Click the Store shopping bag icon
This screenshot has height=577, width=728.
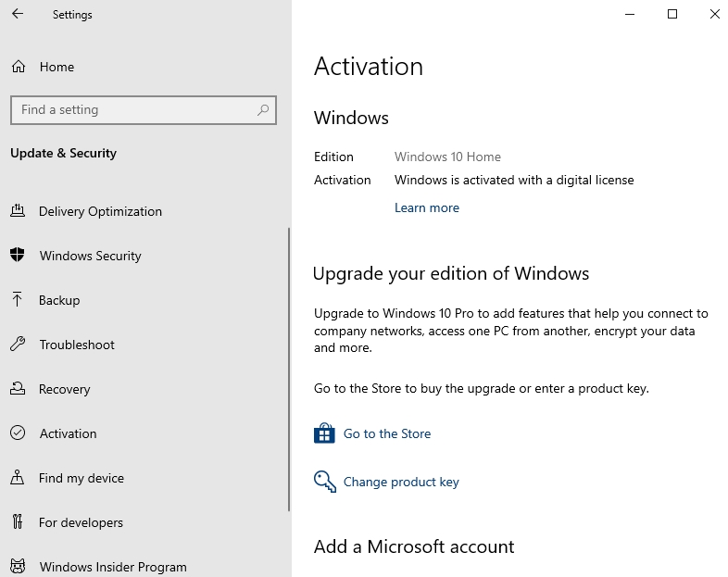(x=324, y=433)
